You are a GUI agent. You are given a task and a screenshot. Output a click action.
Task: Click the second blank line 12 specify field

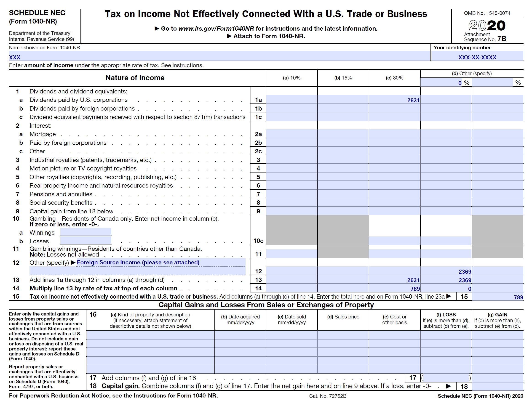tap(137, 271)
